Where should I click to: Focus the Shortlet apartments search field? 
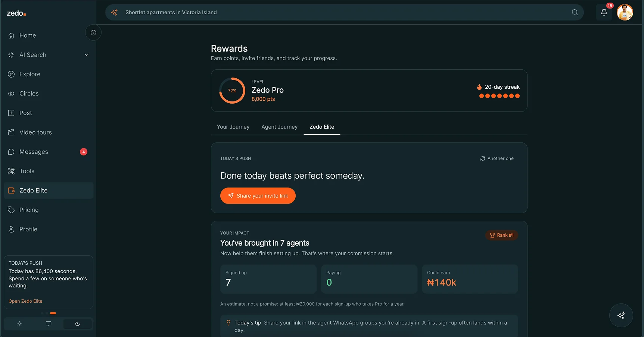point(344,12)
